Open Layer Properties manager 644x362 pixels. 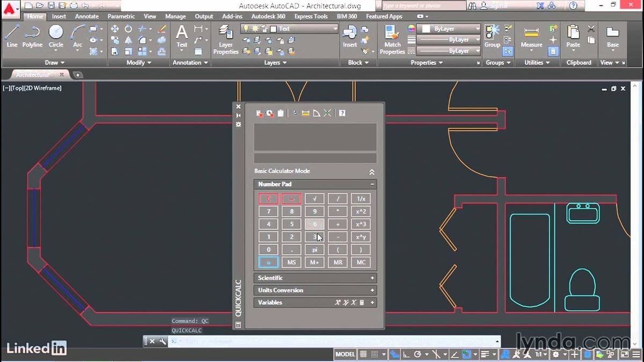225,39
